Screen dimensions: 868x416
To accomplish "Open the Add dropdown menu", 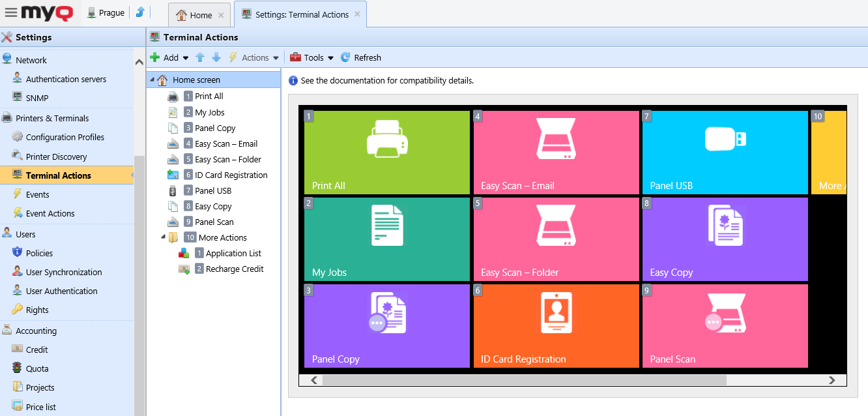I will pyautogui.click(x=169, y=57).
